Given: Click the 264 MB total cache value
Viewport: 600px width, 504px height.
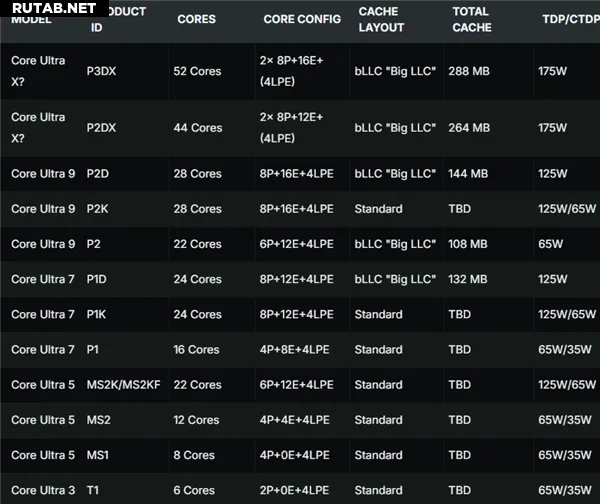Looking at the screenshot, I should [470, 128].
